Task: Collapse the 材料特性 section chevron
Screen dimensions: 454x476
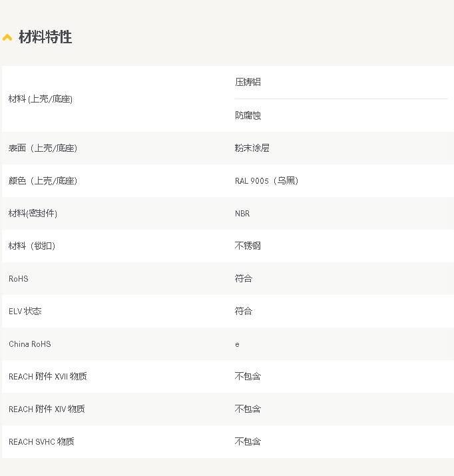Action: click(x=7, y=37)
